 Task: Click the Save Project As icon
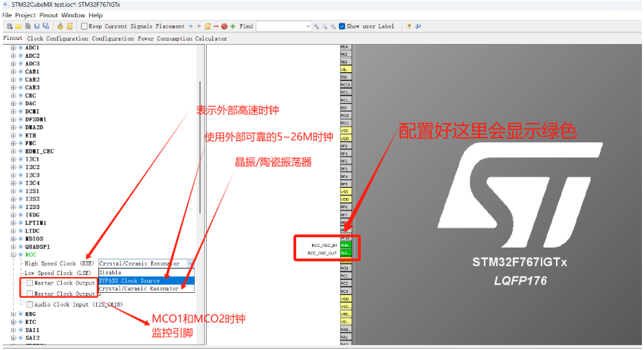point(45,26)
